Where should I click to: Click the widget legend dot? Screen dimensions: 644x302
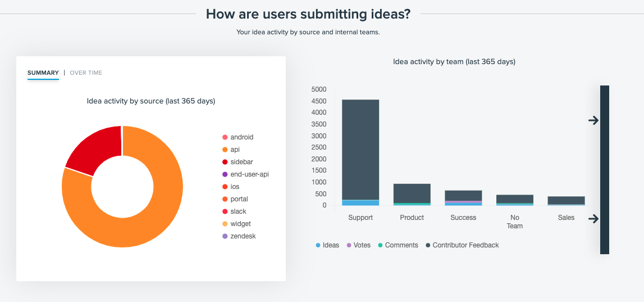coord(225,224)
